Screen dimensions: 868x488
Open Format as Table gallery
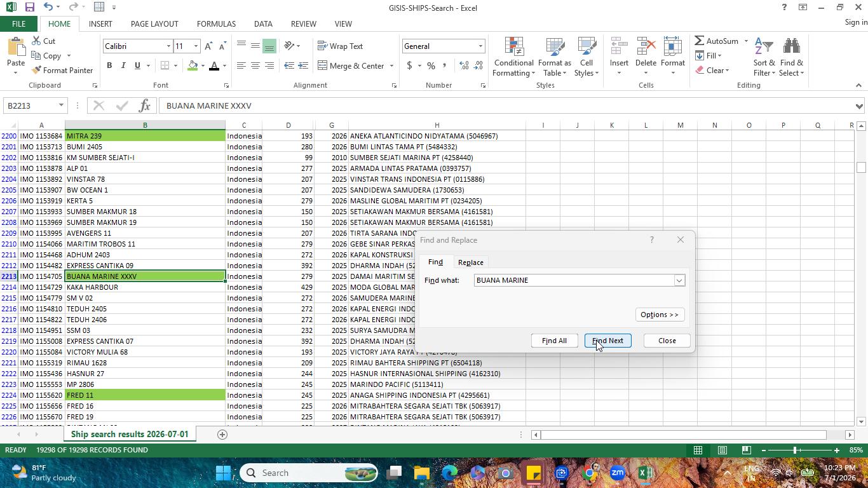(554, 57)
